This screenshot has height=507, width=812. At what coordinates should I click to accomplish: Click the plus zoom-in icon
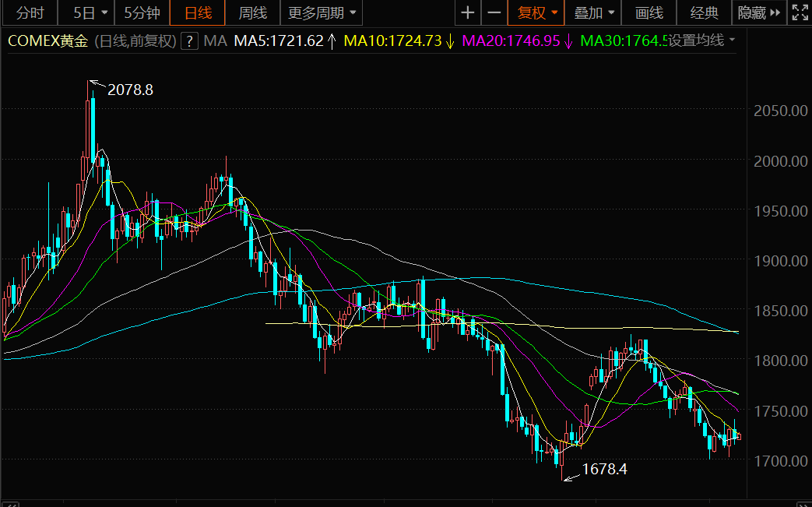click(467, 12)
